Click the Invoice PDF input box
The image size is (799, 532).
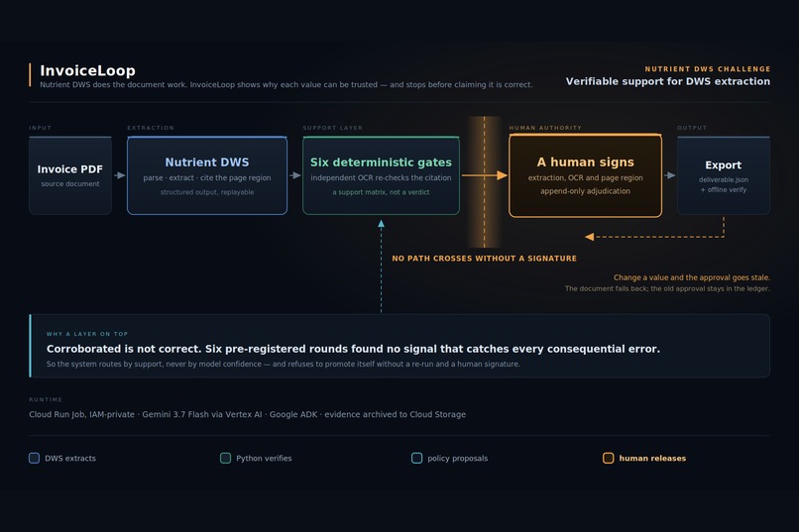[x=70, y=175]
